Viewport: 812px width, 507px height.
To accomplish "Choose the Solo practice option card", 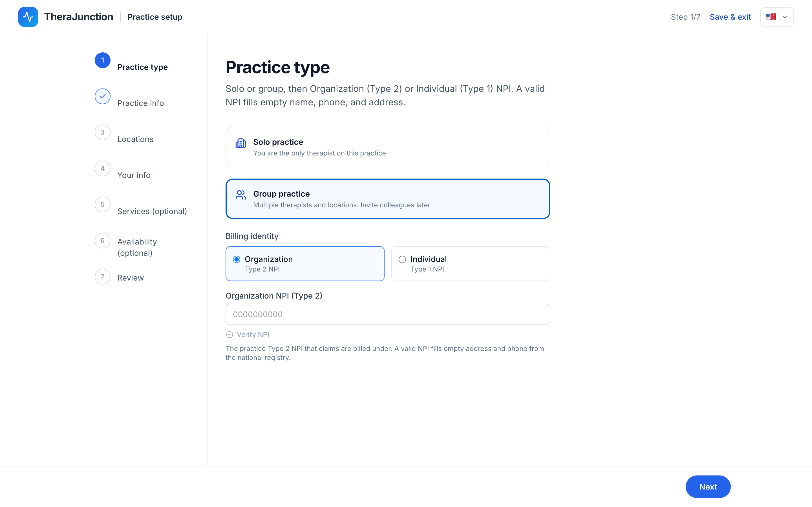I will [388, 147].
